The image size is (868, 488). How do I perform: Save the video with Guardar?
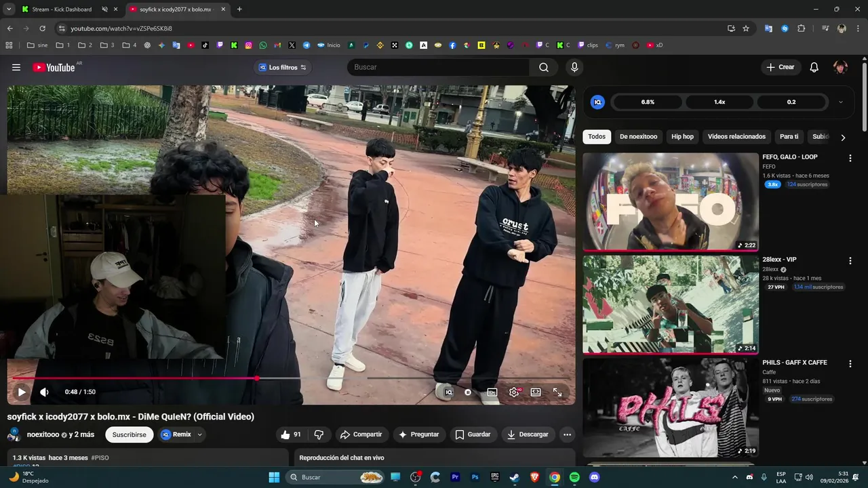tap(473, 434)
